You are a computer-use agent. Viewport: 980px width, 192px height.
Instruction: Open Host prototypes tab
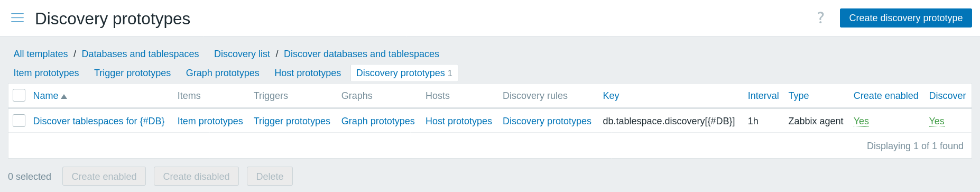[308, 73]
